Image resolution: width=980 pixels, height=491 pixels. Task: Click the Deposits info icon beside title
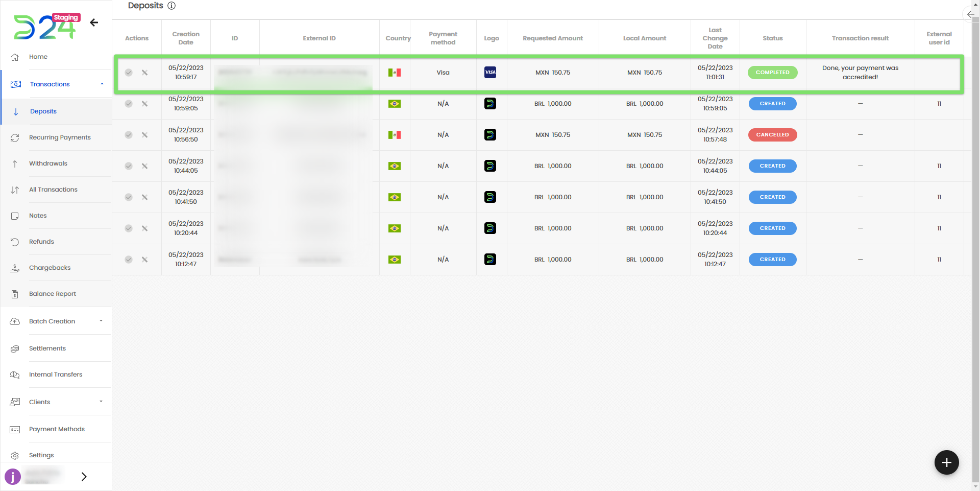coord(171,6)
